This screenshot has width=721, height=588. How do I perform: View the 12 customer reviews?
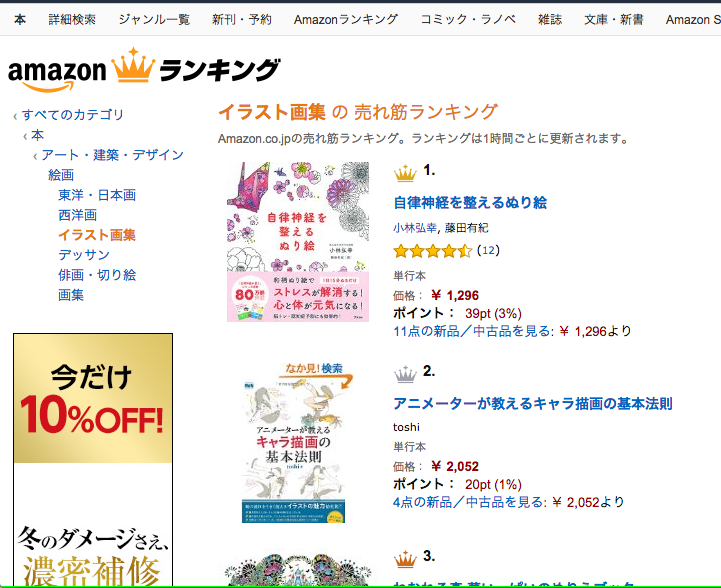tap(488, 250)
